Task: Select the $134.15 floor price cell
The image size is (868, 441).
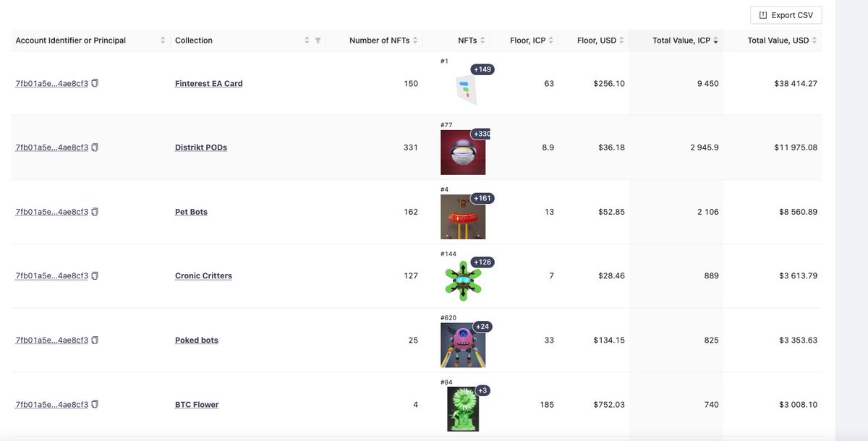Action: pos(609,340)
